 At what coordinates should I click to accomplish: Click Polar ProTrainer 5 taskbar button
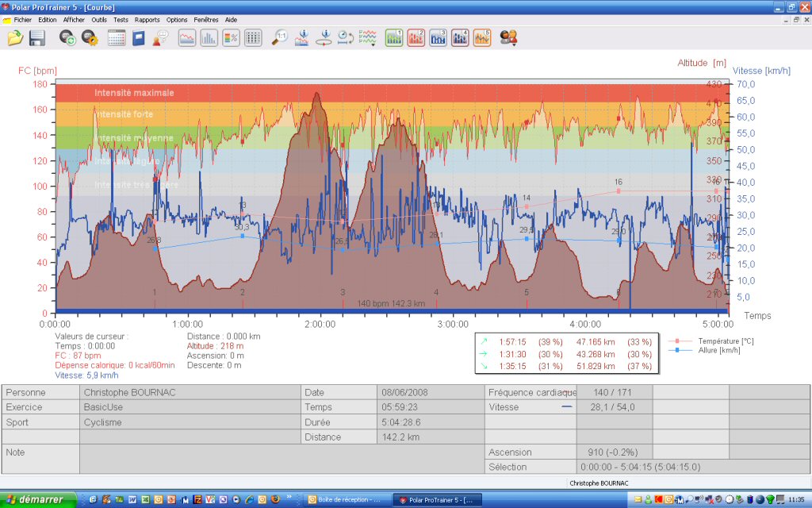point(438,500)
